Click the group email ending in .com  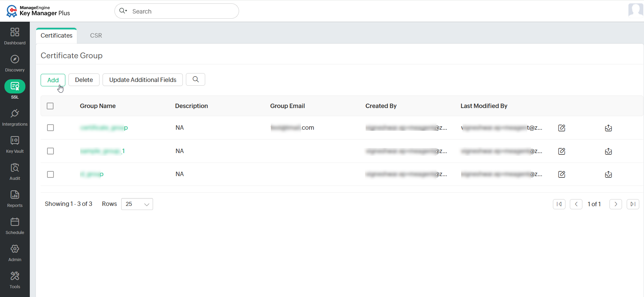293,128
